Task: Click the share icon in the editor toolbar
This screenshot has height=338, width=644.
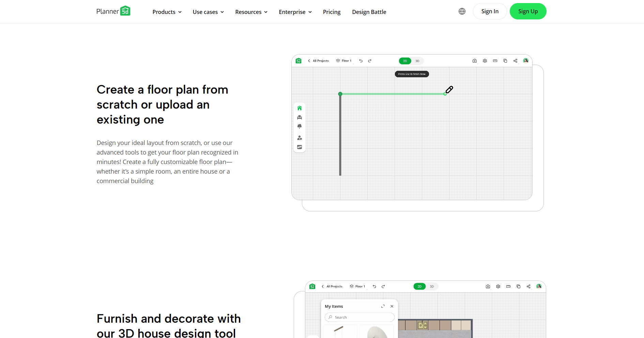Action: (x=515, y=61)
